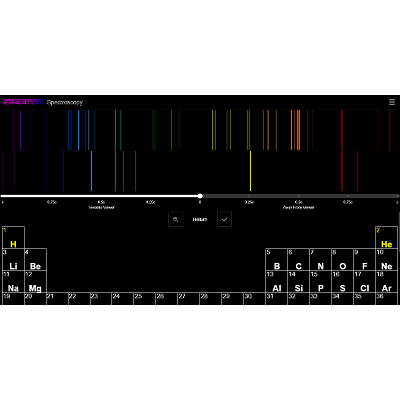
Task: Click the Spectroscopy title text
Action: point(65,102)
